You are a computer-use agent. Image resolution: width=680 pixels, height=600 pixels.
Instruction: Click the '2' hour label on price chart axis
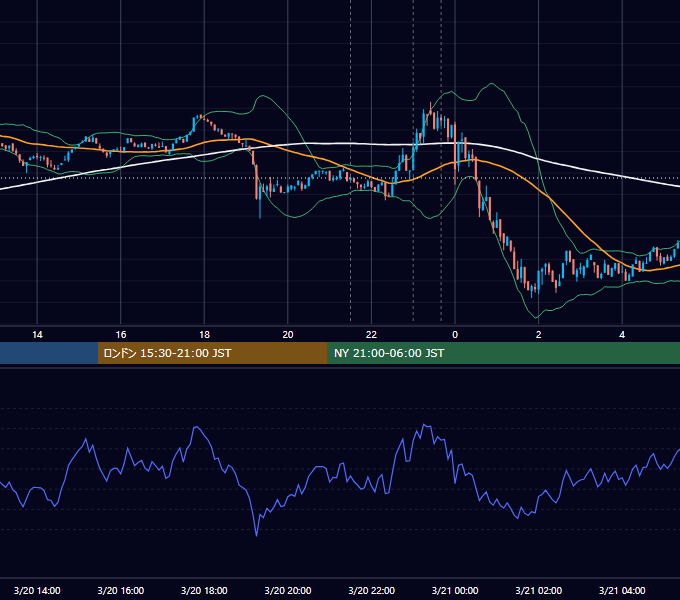tap(539, 335)
